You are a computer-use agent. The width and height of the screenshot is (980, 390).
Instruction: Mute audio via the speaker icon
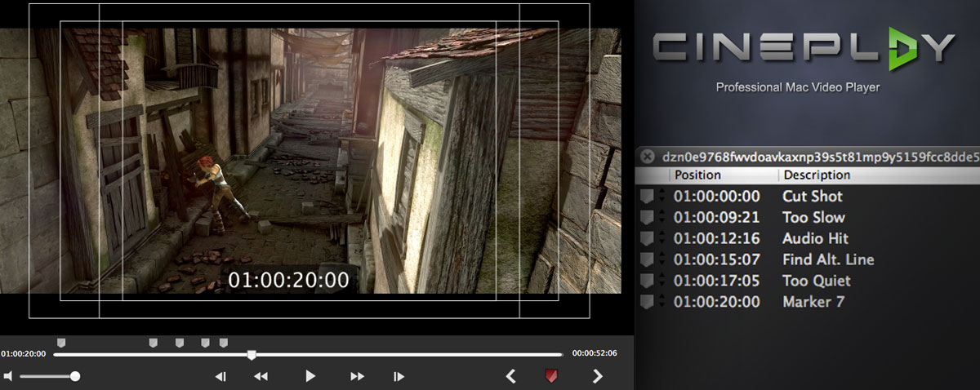[8, 376]
